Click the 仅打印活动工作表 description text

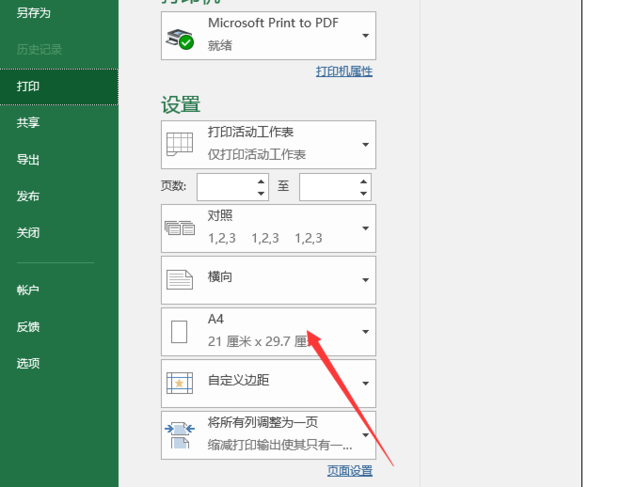(x=257, y=155)
